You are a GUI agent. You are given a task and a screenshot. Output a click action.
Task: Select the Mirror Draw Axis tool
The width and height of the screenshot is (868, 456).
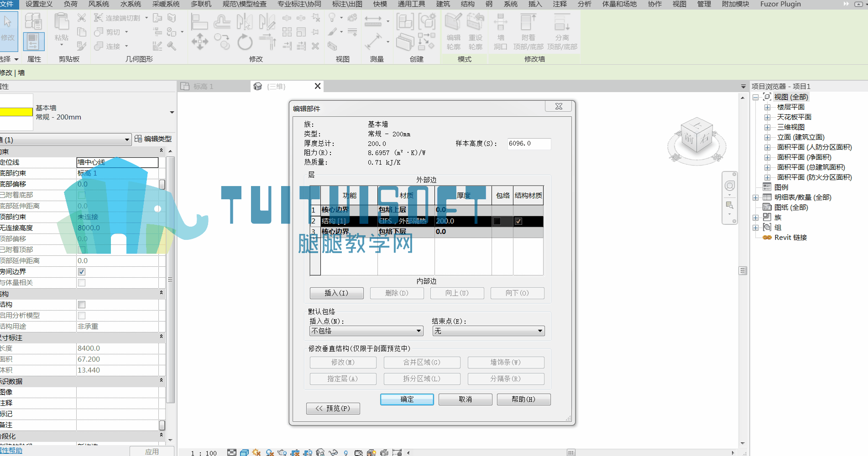coord(267,21)
